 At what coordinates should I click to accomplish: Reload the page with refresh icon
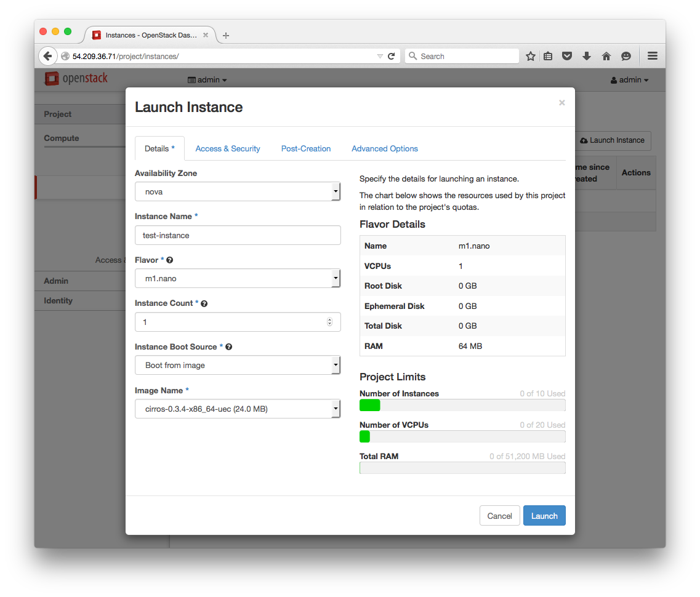click(x=391, y=56)
